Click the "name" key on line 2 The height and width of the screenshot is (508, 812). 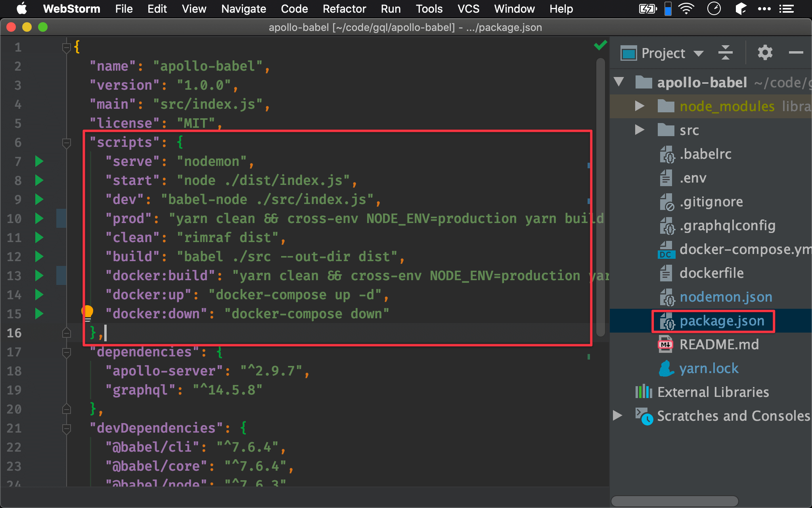coord(113,66)
